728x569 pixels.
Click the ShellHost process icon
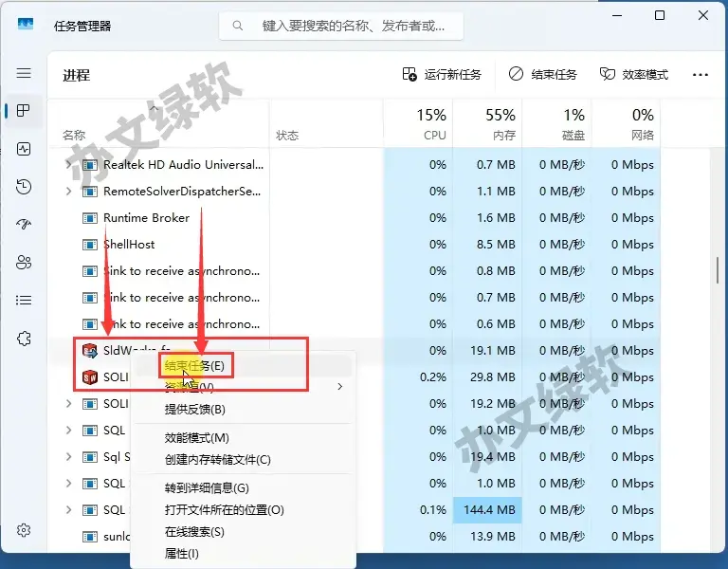click(90, 245)
